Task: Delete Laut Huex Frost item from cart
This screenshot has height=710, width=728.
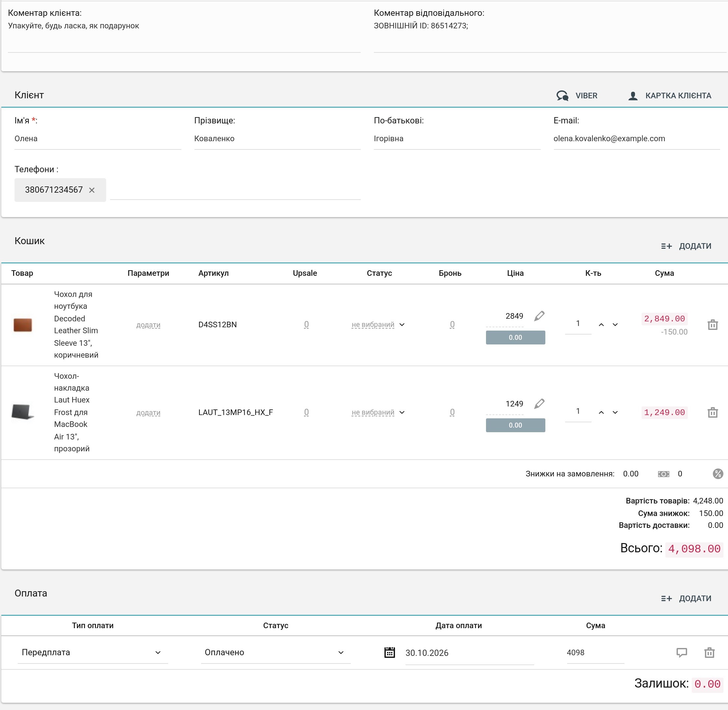Action: point(713,412)
